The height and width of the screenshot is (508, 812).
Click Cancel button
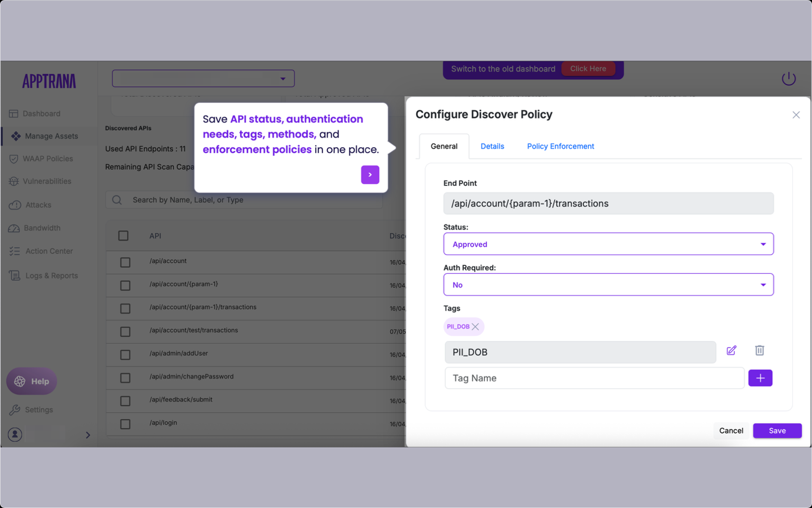(x=731, y=431)
